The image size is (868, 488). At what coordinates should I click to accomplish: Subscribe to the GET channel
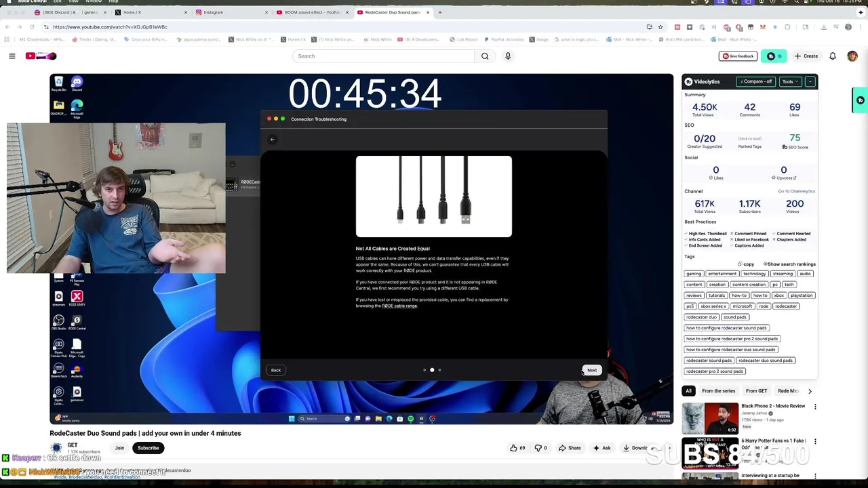(x=148, y=447)
